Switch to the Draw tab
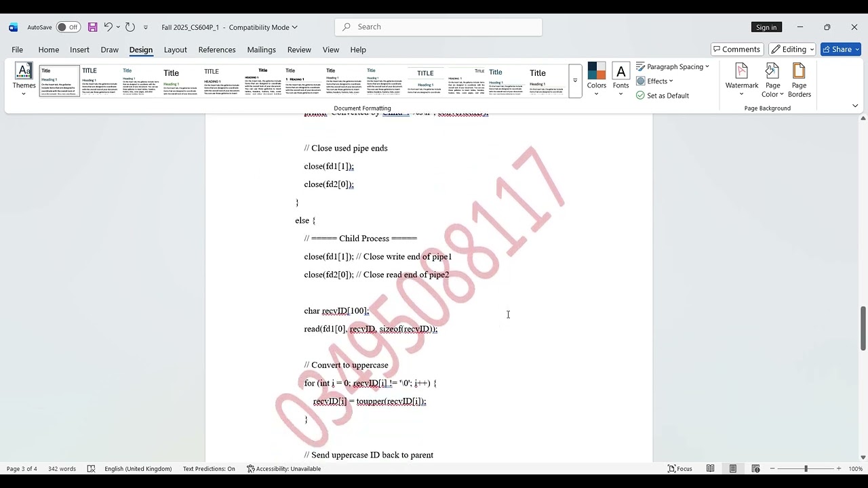The height and width of the screenshot is (488, 868). click(x=109, y=49)
